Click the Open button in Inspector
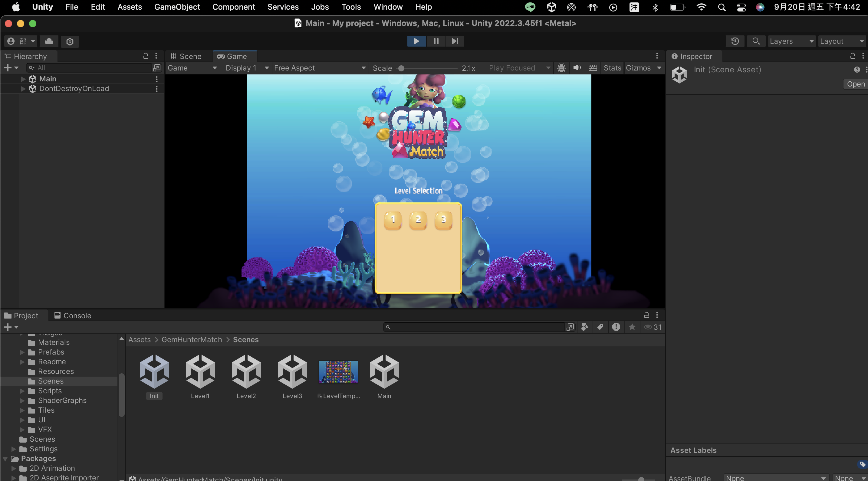Image resolution: width=868 pixels, height=481 pixels. 855,84
